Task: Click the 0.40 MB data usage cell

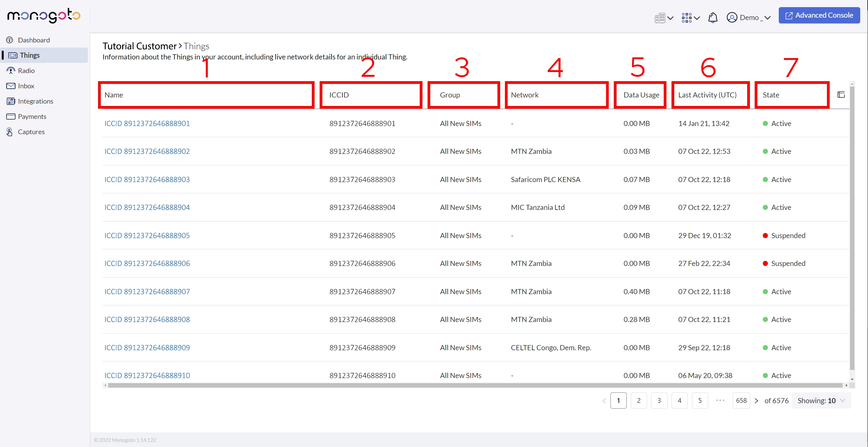Action: click(x=636, y=292)
